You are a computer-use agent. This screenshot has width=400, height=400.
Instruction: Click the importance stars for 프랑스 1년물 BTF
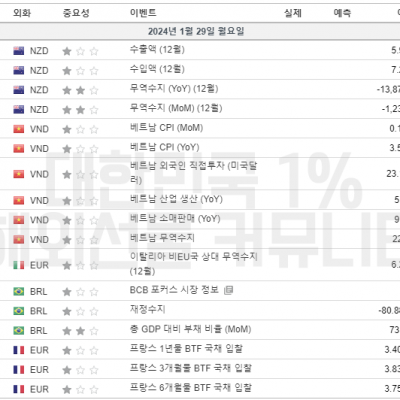pos(80,350)
